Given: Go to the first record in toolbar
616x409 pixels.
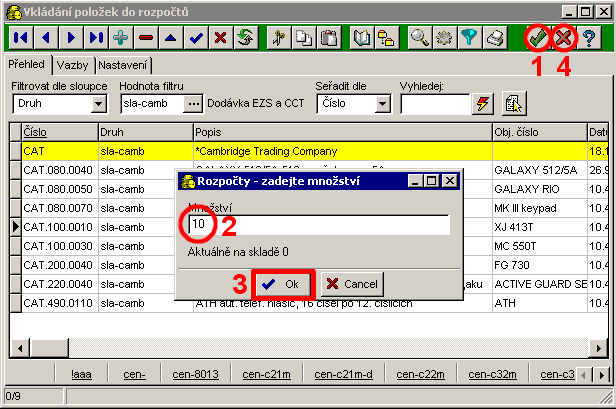Looking at the screenshot, I should pos(19,38).
